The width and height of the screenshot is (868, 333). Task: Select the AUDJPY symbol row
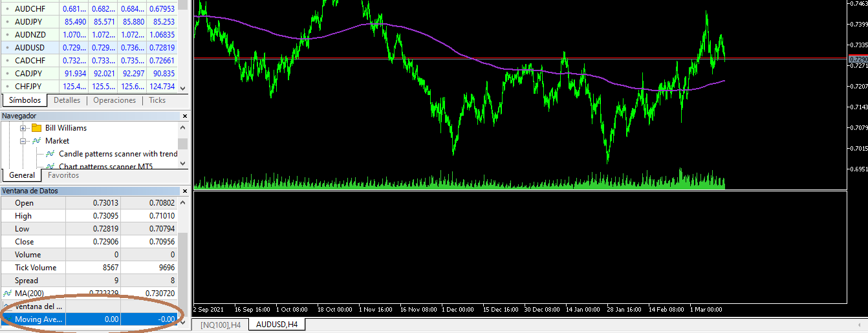coord(89,21)
